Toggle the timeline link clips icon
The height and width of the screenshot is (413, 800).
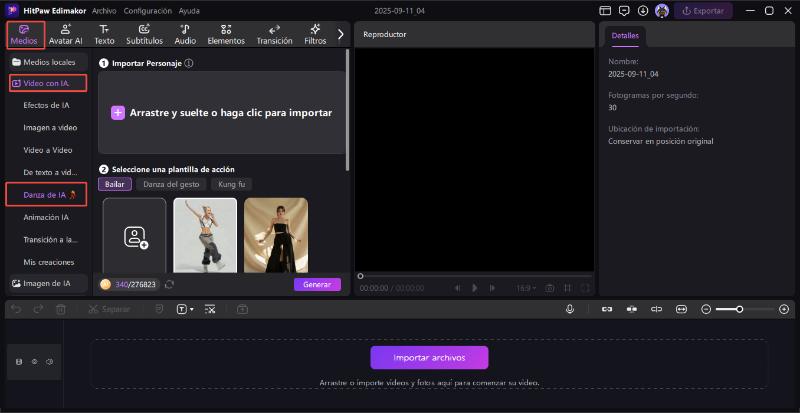pos(607,309)
